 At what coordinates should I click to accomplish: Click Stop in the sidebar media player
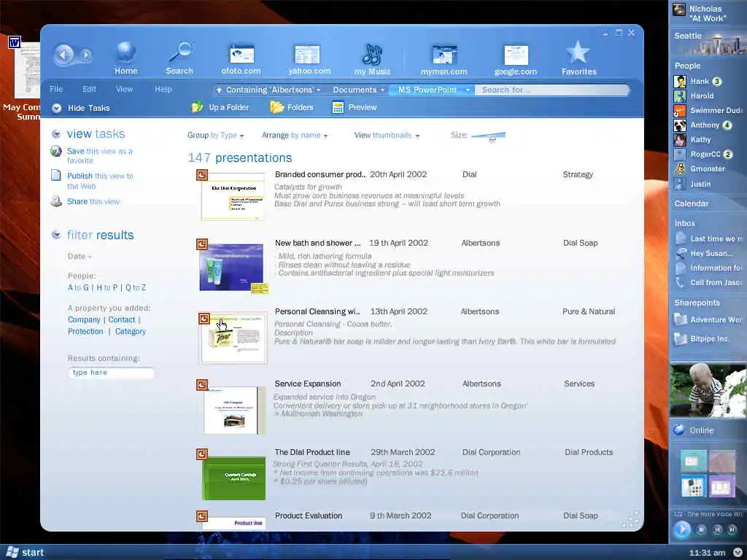(x=701, y=529)
